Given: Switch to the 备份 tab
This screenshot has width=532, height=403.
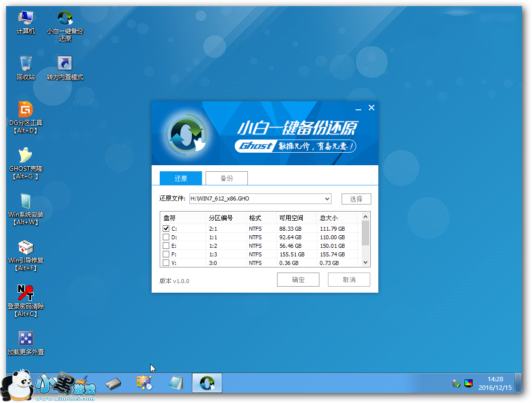Looking at the screenshot, I should [x=227, y=178].
